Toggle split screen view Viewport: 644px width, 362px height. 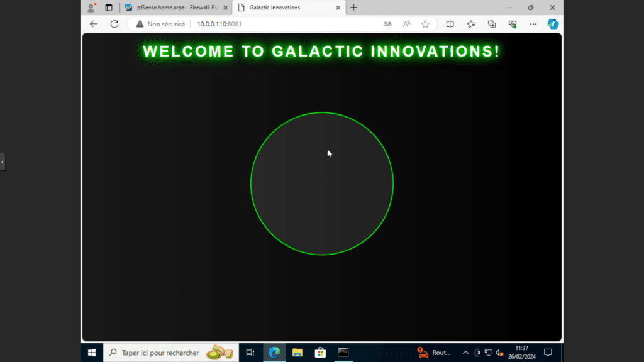point(450,24)
